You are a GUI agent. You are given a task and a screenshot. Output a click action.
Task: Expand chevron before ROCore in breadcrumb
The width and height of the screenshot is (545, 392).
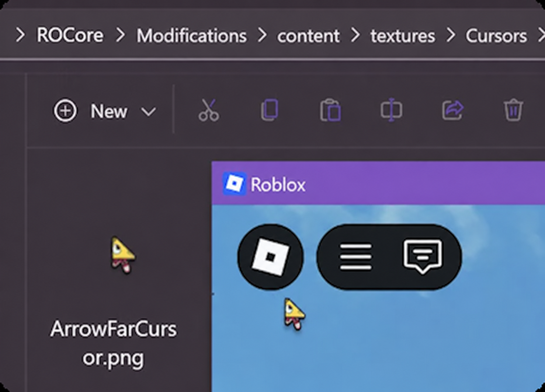tap(20, 35)
